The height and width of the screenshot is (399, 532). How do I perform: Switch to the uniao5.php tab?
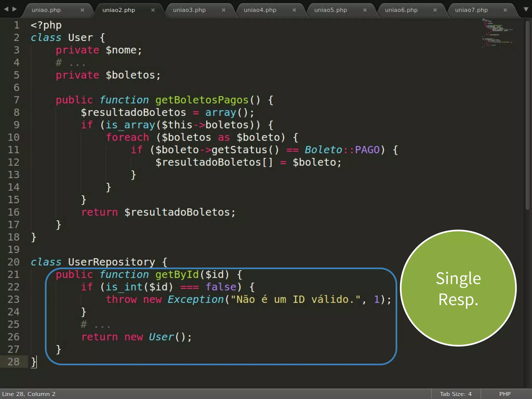(x=330, y=10)
